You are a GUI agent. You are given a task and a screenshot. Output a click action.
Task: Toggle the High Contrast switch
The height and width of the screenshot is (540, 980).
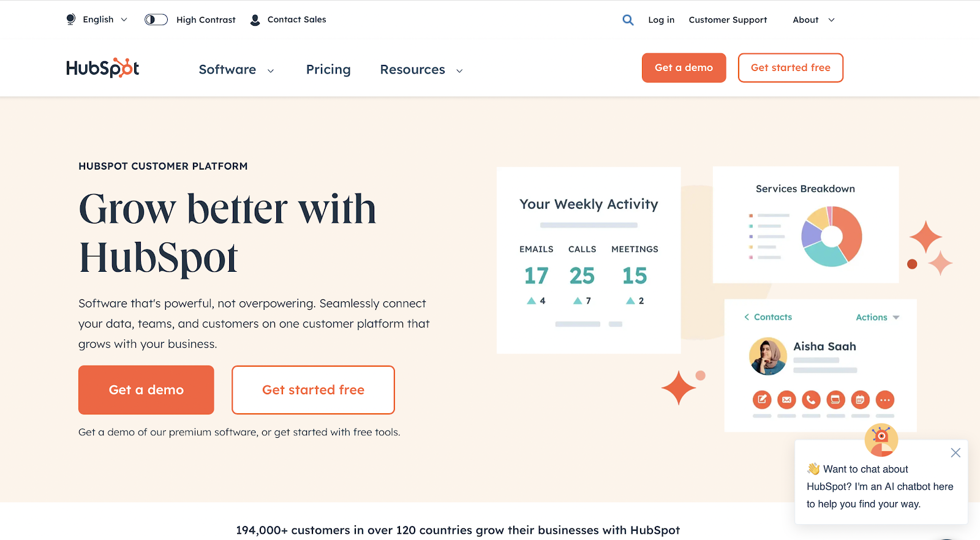(156, 20)
